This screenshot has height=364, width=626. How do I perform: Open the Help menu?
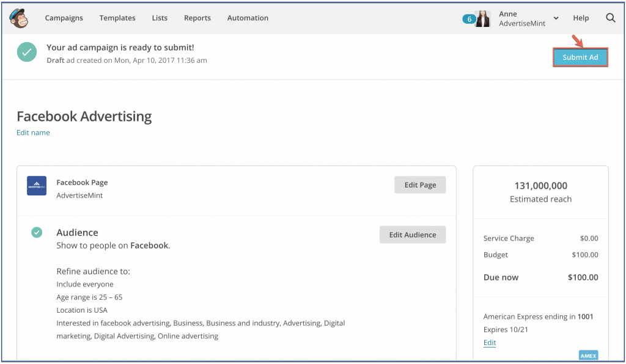point(581,18)
